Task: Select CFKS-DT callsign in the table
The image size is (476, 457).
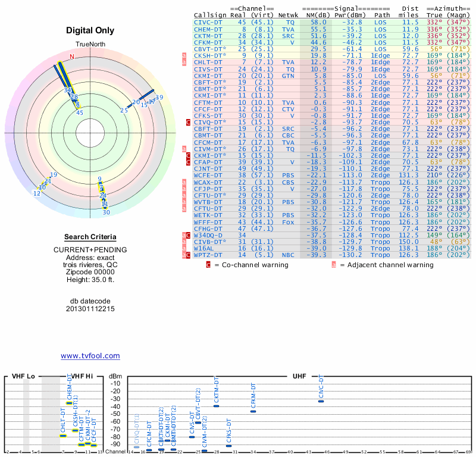Action: coord(208,115)
